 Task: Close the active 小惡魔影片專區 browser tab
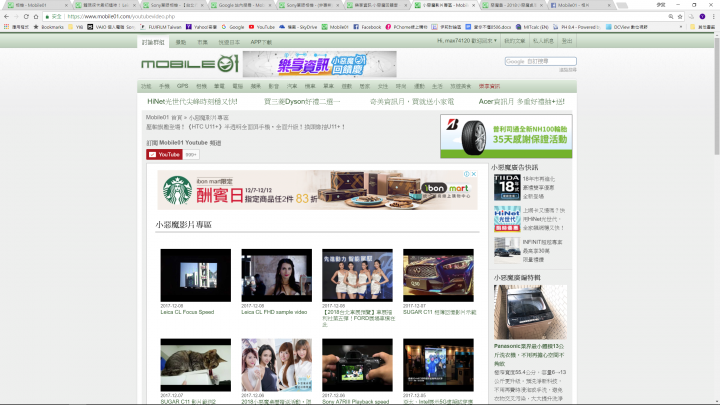[473, 5]
